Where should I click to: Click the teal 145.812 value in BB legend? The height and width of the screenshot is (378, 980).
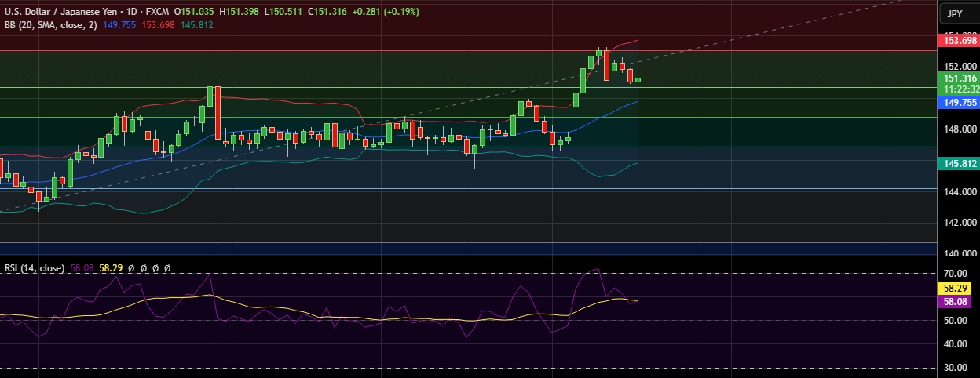pos(196,25)
